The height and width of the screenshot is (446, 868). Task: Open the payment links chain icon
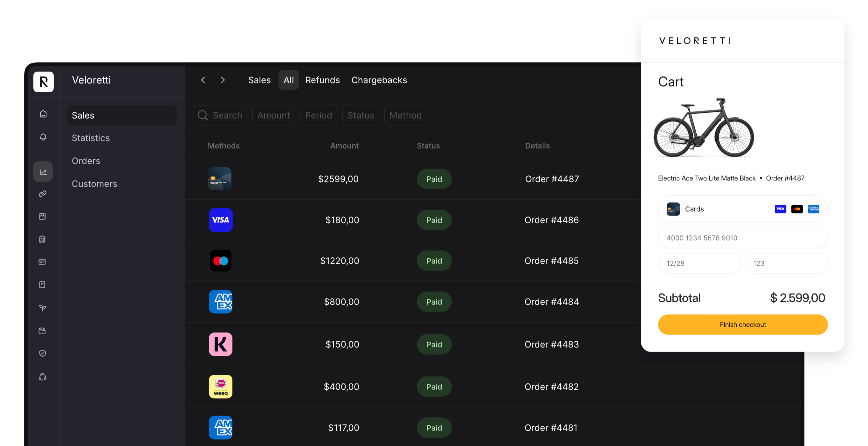43,194
